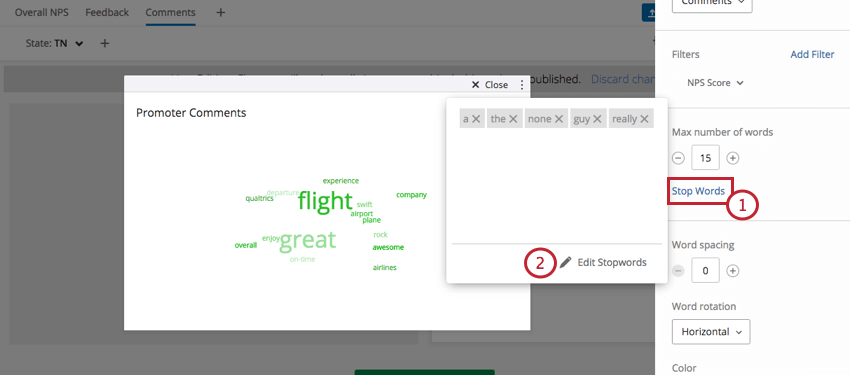Click 'rock' in the word cloud

click(x=381, y=235)
